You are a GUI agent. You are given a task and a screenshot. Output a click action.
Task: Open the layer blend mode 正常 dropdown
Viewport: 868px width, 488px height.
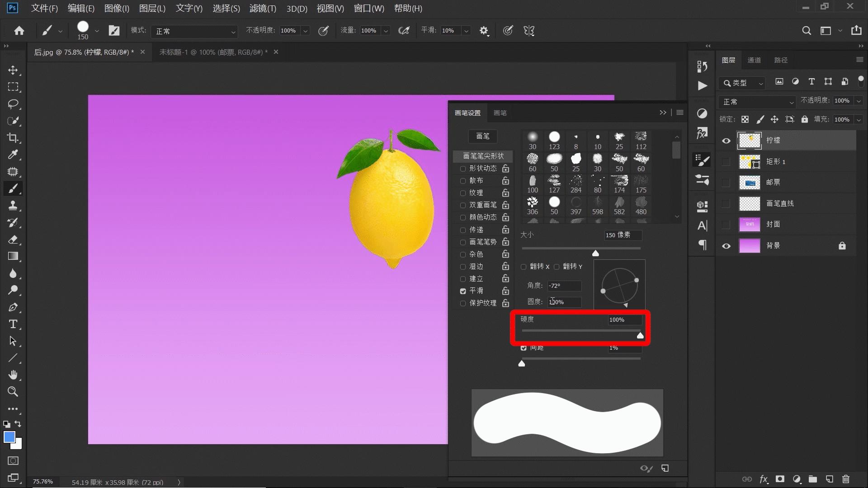click(x=757, y=102)
